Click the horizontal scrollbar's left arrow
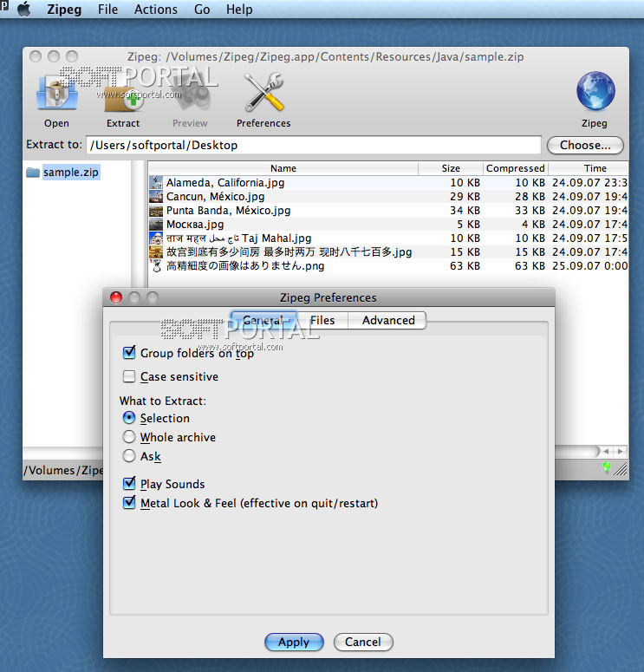 point(606,451)
